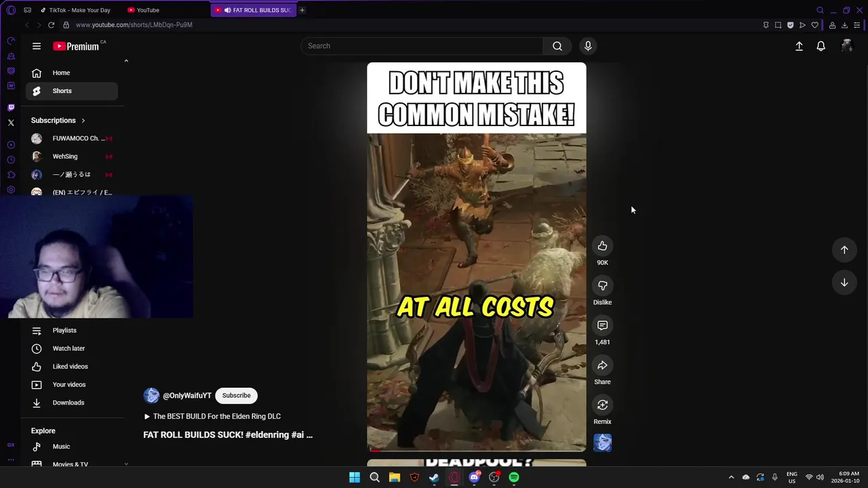The height and width of the screenshot is (488, 868).
Task: Open Watch later in sidebar
Action: click(x=72, y=348)
